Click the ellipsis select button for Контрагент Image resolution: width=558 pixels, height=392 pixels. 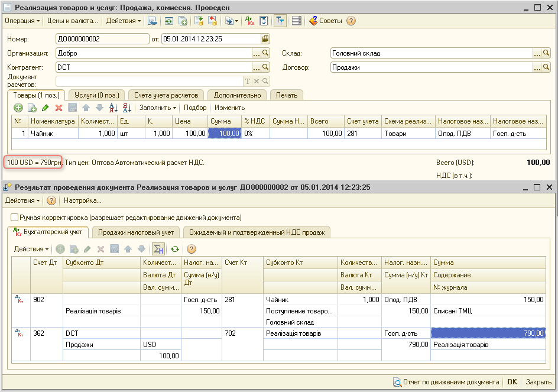point(256,67)
